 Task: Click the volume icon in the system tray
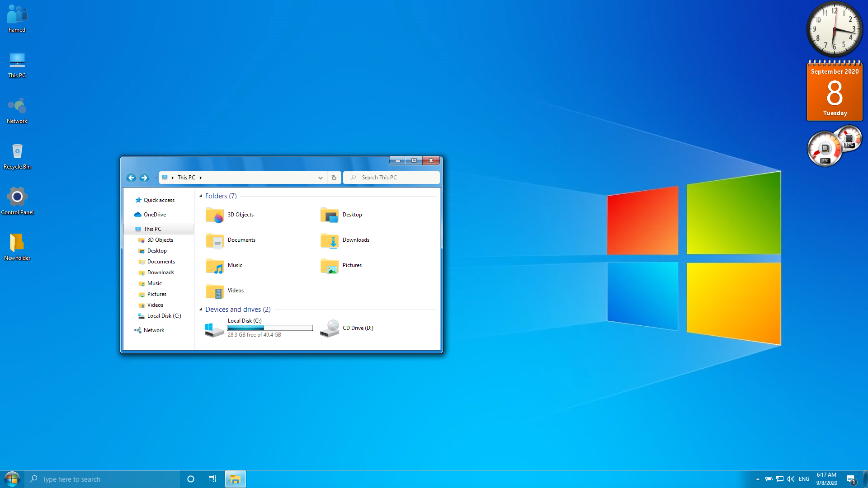(791, 479)
